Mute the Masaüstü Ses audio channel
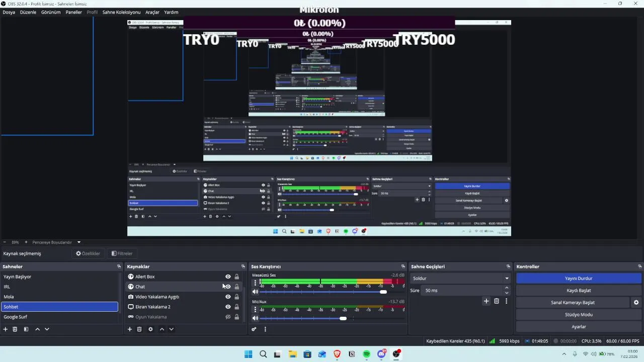The image size is (644, 362). (x=255, y=292)
